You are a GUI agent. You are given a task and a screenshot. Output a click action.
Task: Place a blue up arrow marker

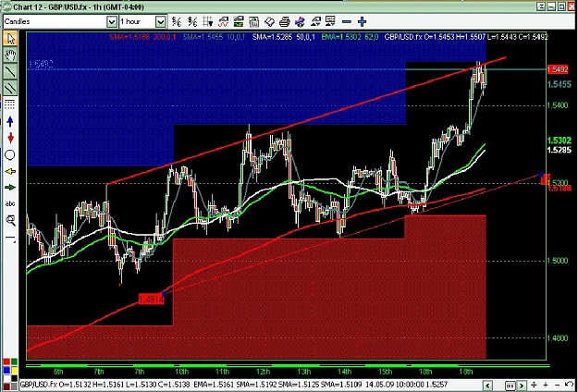[10, 122]
